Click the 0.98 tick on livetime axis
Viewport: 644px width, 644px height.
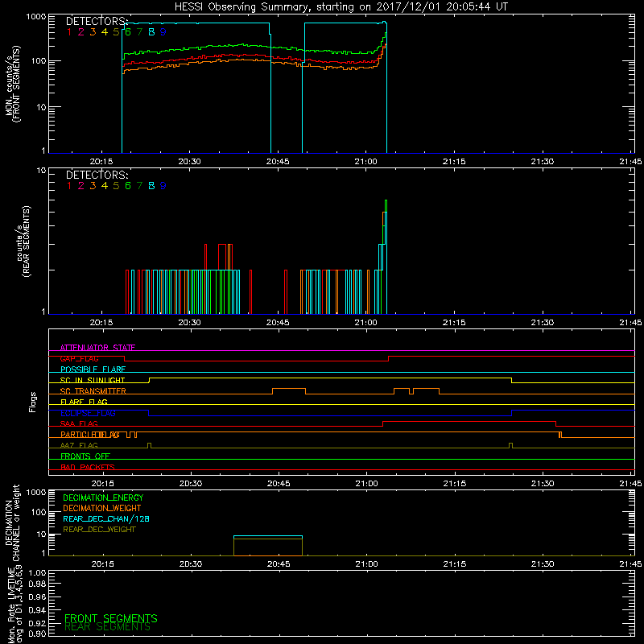pos(37,584)
